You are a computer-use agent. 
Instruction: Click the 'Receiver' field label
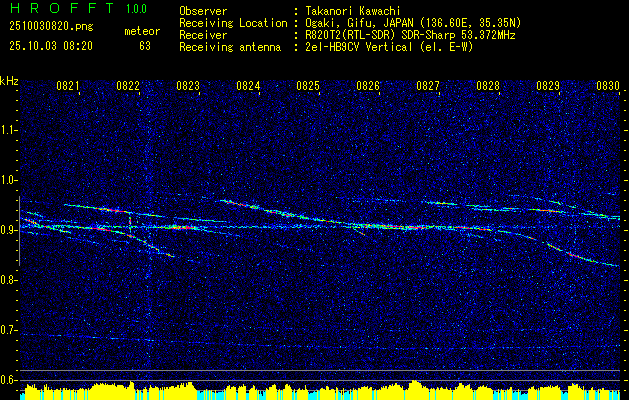[203, 35]
